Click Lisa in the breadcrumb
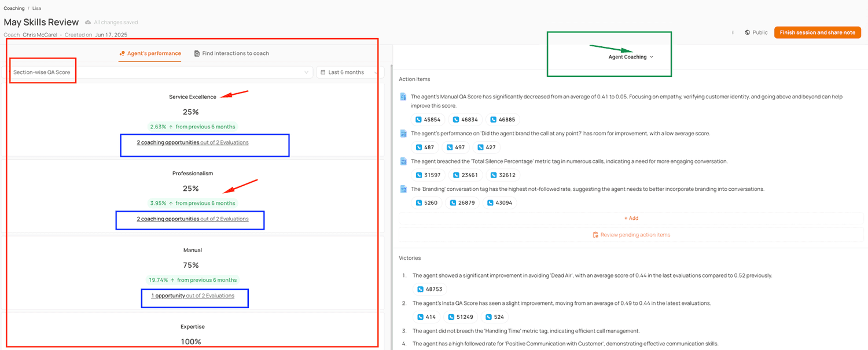The height and width of the screenshot is (350, 868). tap(36, 9)
